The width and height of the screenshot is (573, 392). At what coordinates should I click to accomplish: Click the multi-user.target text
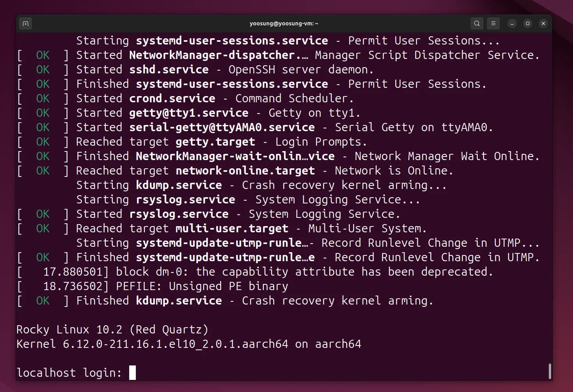(x=232, y=228)
